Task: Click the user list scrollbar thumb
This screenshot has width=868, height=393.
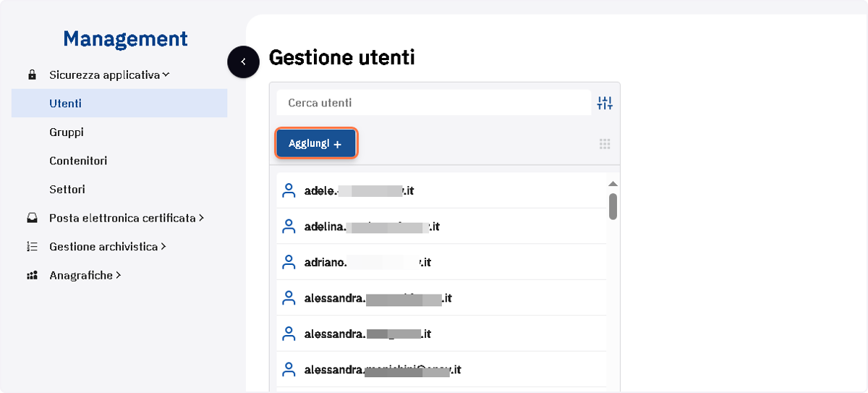Action: point(613,206)
